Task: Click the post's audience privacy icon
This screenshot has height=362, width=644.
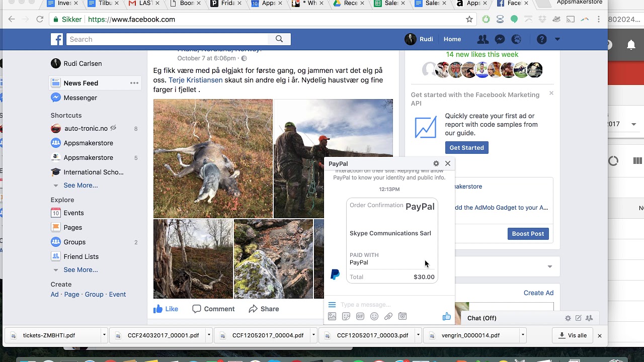Action: (x=244, y=58)
